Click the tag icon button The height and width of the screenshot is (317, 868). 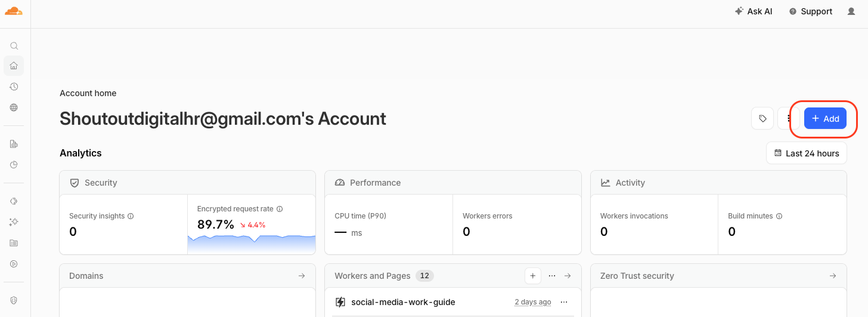point(762,119)
